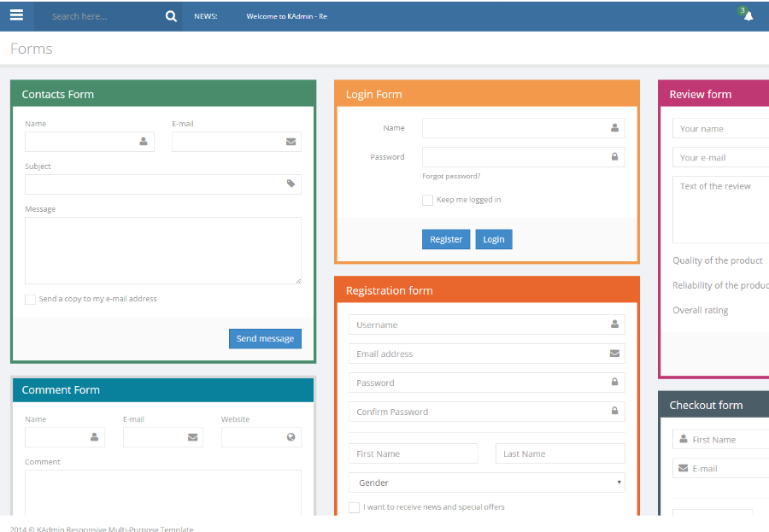Tick receive news and special offers checkbox
This screenshot has width=769, height=532.
point(354,507)
